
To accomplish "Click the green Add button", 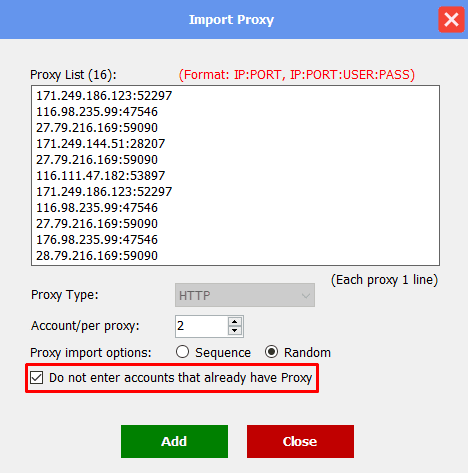I will pyautogui.click(x=174, y=441).
